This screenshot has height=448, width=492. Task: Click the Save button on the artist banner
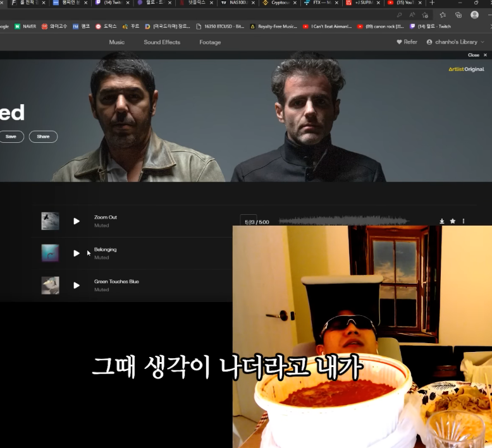point(11,136)
